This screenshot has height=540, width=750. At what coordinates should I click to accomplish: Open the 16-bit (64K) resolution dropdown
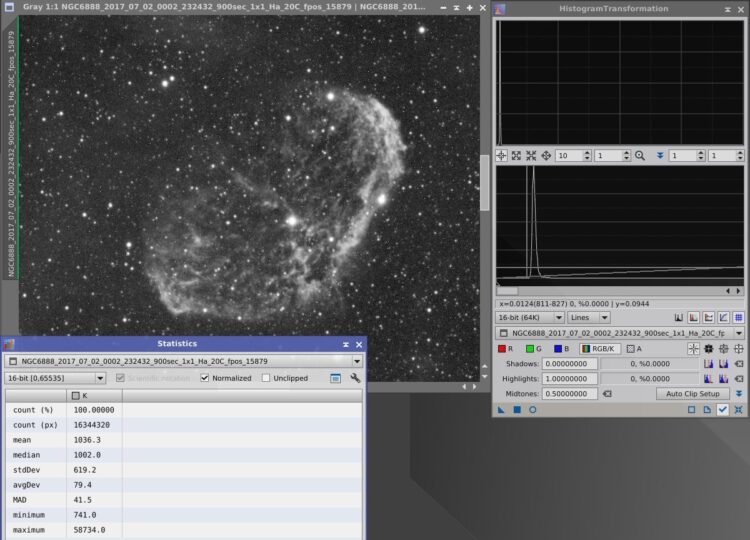coord(529,318)
